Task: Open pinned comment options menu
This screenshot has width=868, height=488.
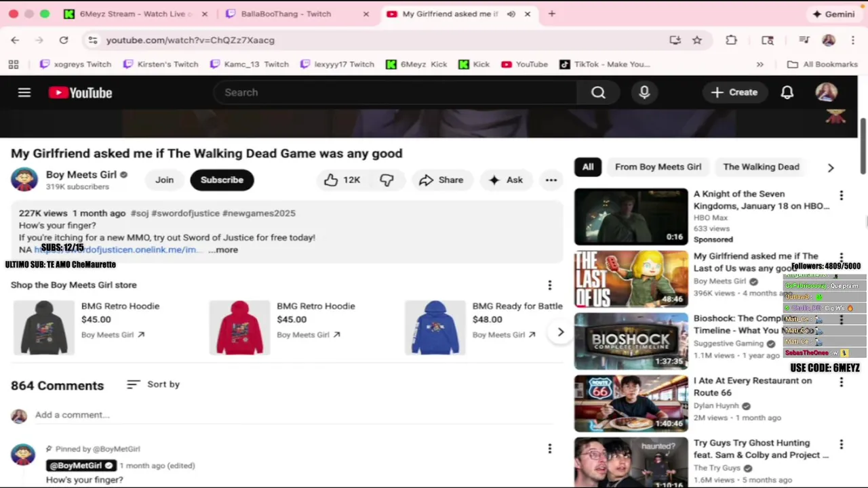Action: coord(550,449)
